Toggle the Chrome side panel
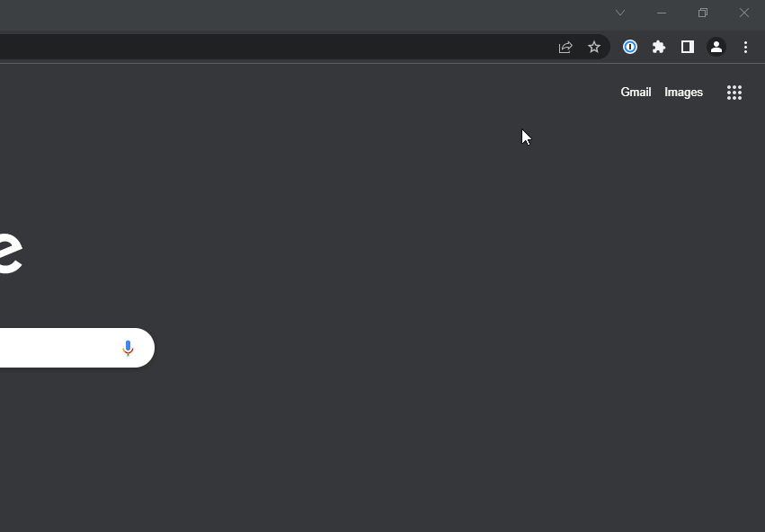765x532 pixels. [688, 48]
